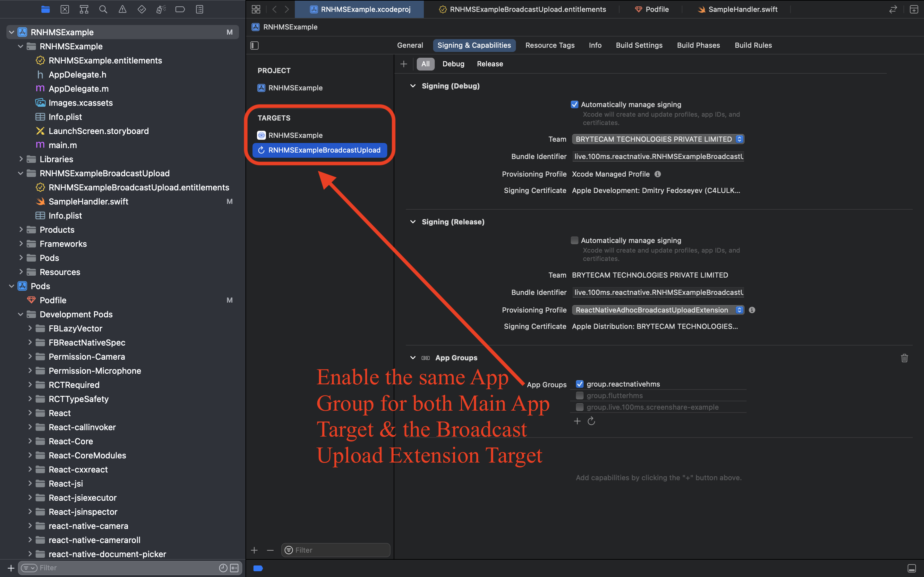Viewport: 924px width, 577px height.
Task: Open the Report navigator list icon
Action: click(x=199, y=9)
